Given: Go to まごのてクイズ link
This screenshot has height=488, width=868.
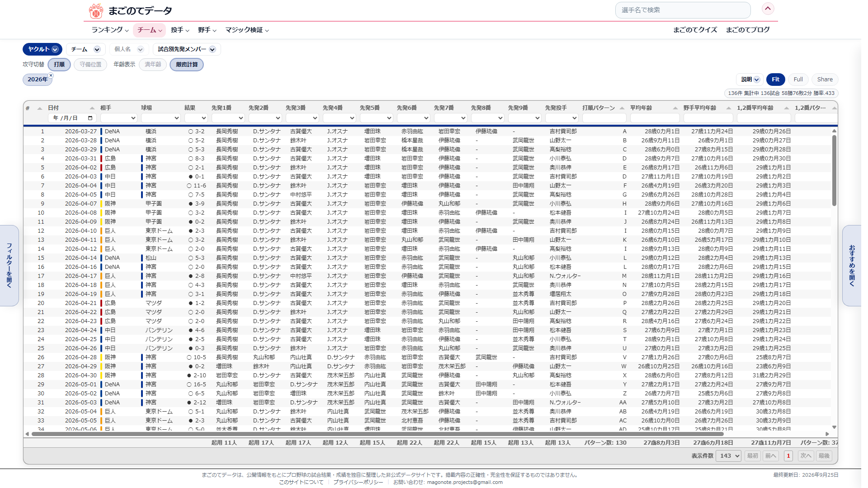Looking at the screenshot, I should click(x=695, y=30).
